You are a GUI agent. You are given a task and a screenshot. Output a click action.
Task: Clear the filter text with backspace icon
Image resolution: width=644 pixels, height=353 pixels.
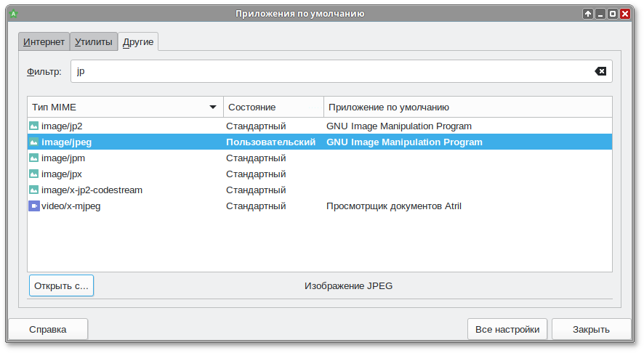point(600,71)
